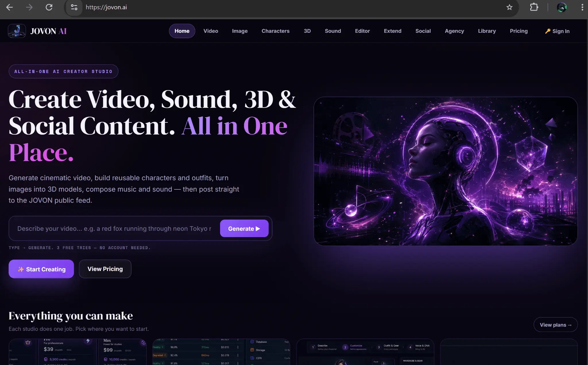Image resolution: width=588 pixels, height=365 pixels.
Task: Click the 'All in One Place.' gradient headline text
Action: (x=148, y=139)
